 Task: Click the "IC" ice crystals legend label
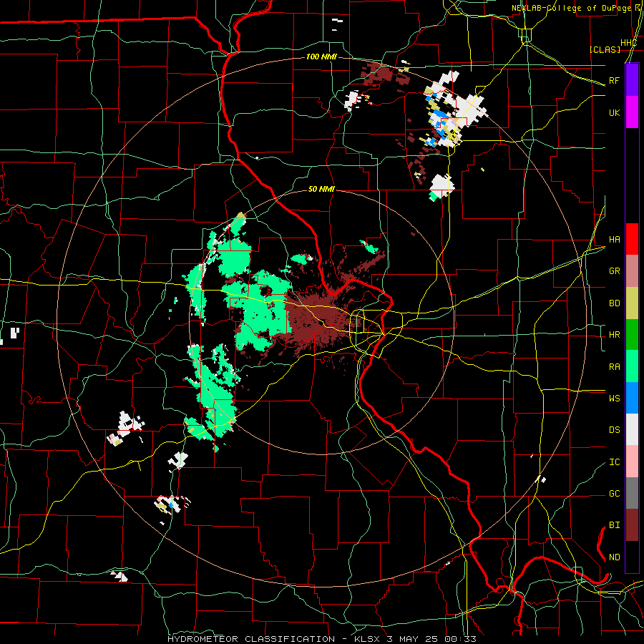pos(614,462)
